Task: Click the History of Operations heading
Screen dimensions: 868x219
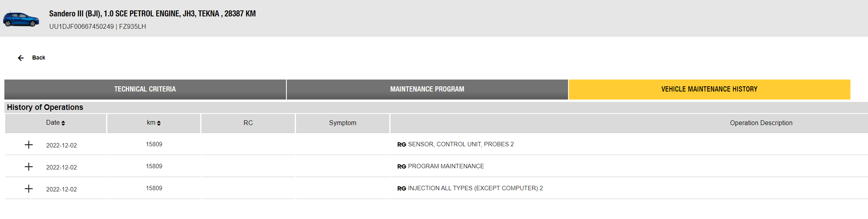Action: (45, 107)
